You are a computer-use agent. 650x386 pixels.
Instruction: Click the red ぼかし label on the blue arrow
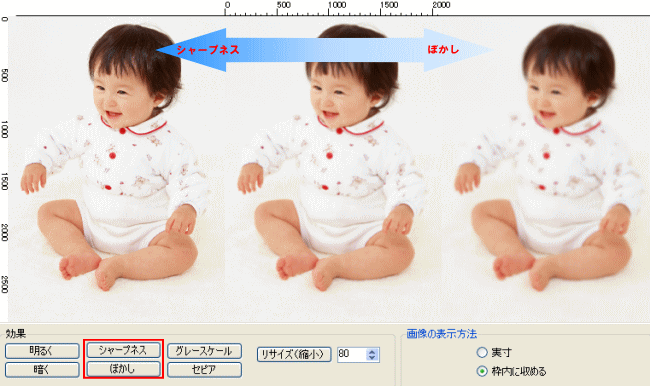tap(444, 49)
